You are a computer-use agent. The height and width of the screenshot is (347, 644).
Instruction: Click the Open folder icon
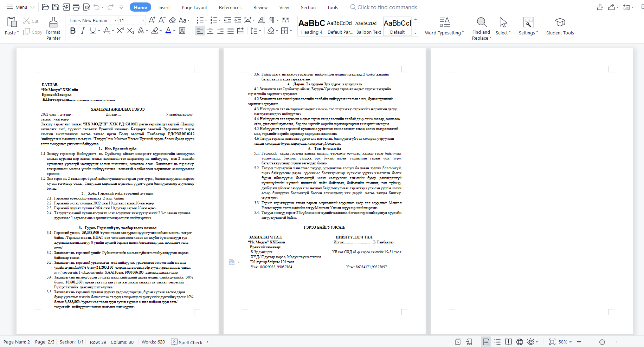(45, 7)
